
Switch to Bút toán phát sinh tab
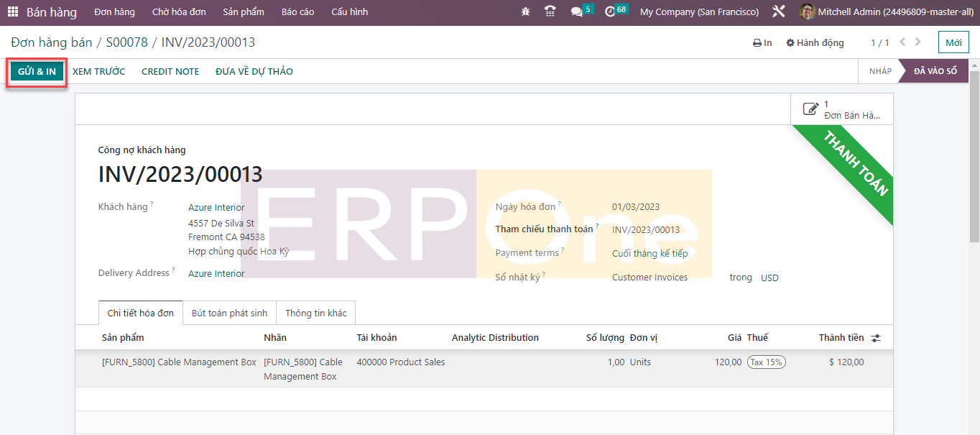coord(229,313)
